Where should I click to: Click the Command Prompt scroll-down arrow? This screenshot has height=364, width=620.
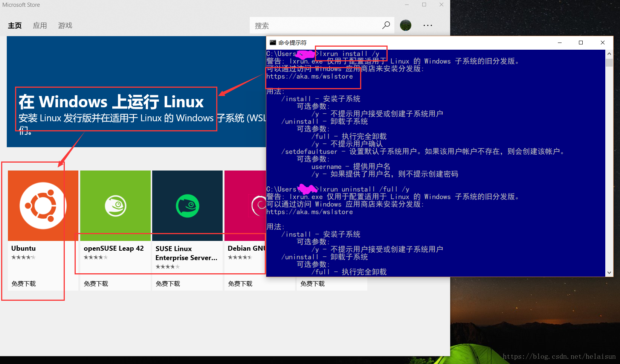[x=609, y=273]
